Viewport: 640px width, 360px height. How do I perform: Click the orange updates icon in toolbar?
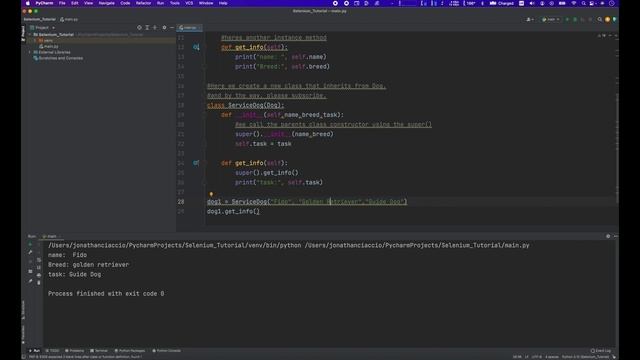[607, 19]
